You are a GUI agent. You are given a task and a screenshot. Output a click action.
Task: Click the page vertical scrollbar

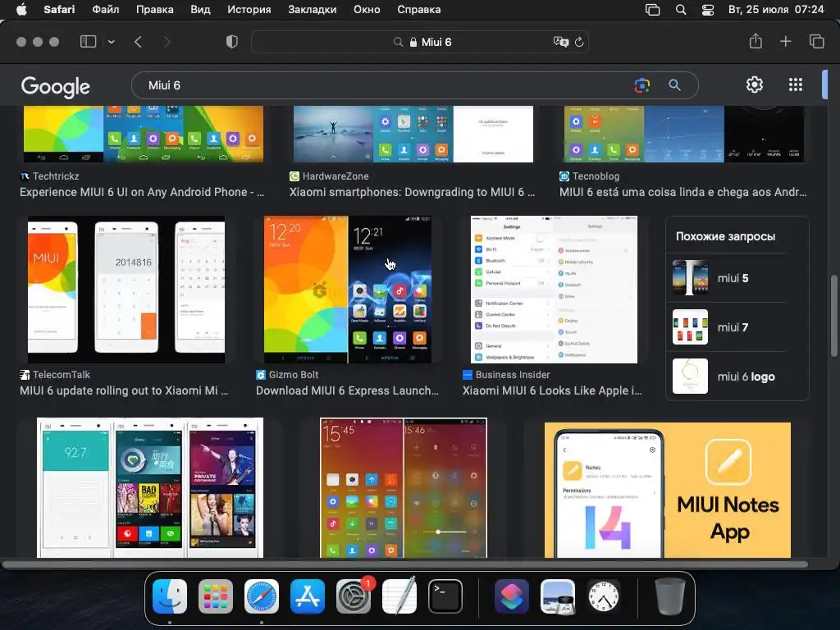point(833,316)
